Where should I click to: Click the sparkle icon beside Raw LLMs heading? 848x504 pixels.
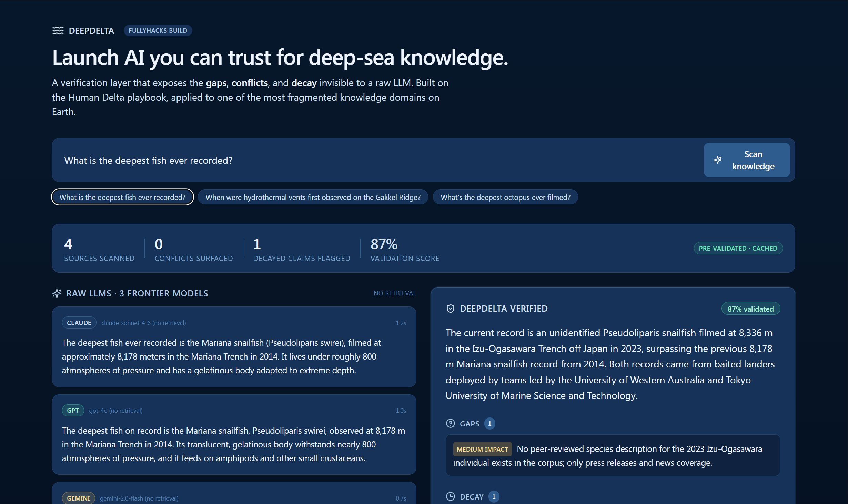point(57,293)
